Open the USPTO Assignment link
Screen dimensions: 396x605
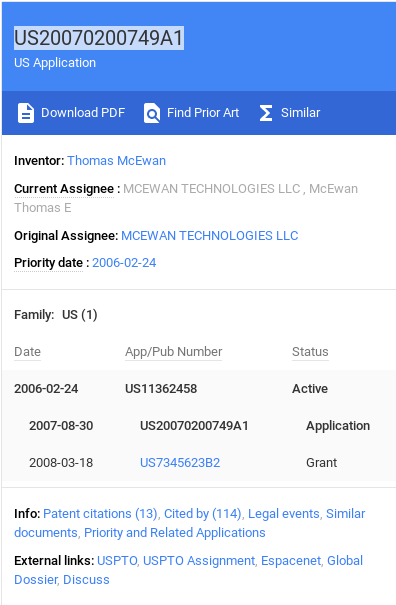point(199,561)
